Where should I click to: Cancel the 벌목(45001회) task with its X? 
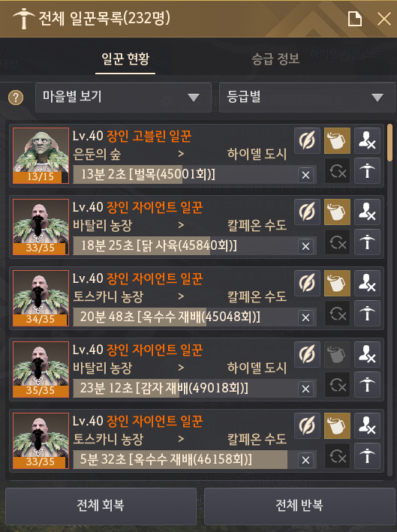(x=305, y=175)
